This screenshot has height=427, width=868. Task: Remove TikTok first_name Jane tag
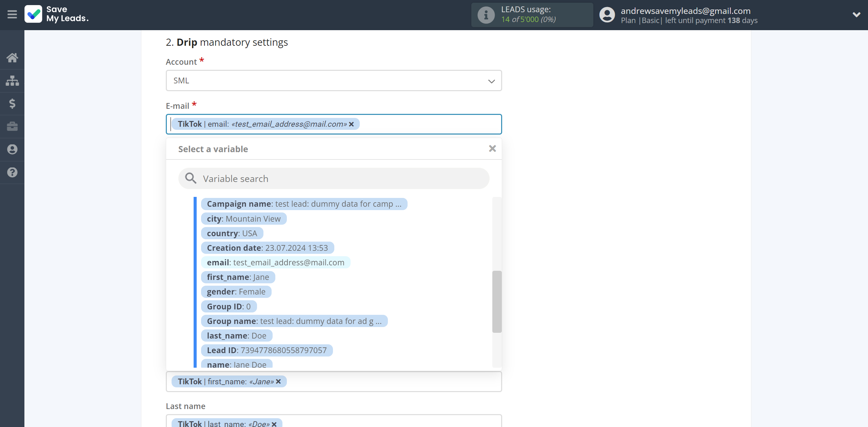[278, 382]
